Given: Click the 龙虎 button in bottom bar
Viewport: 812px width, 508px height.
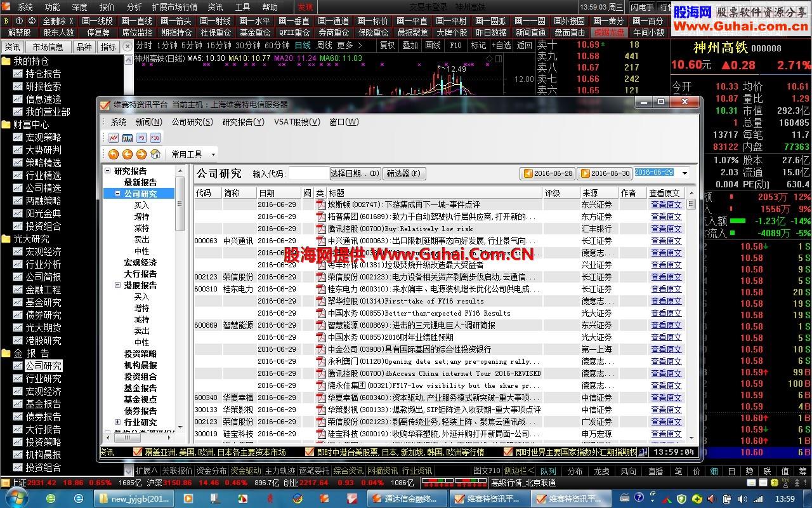Looking at the screenshot, I should [x=601, y=471].
